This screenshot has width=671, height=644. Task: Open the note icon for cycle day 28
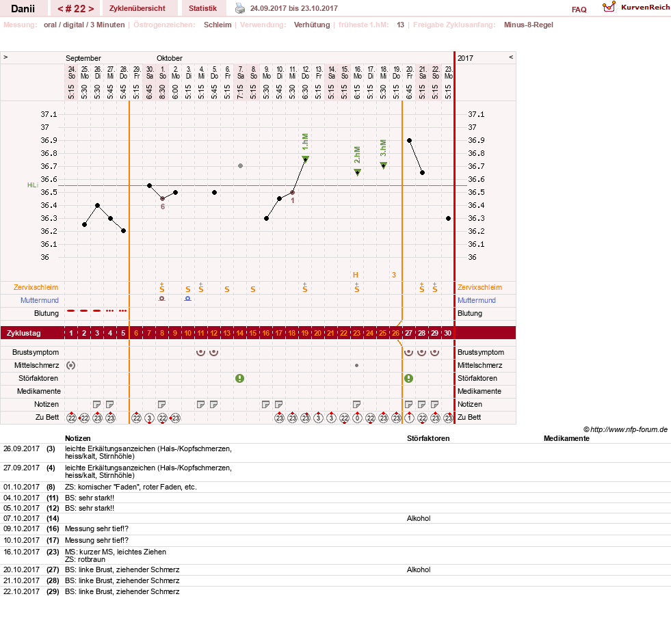(421, 404)
